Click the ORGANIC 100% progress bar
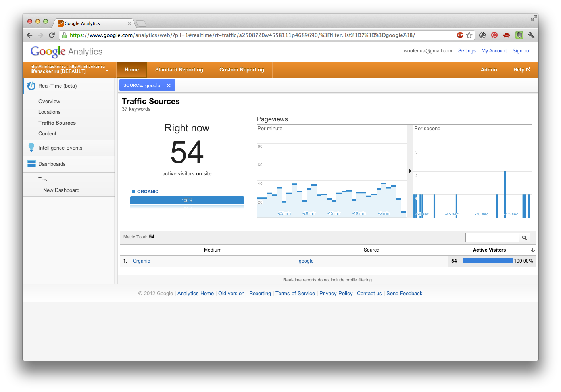The width and height of the screenshot is (561, 392). [x=187, y=200]
